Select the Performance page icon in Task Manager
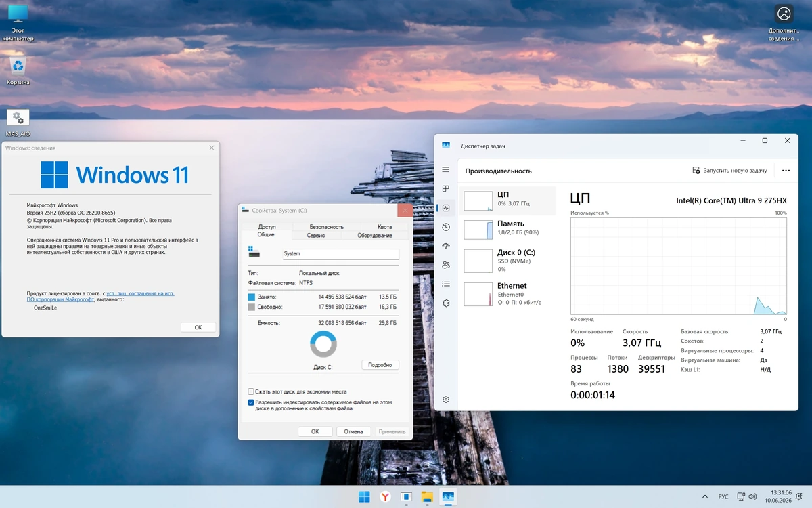The image size is (812, 508). click(x=446, y=208)
